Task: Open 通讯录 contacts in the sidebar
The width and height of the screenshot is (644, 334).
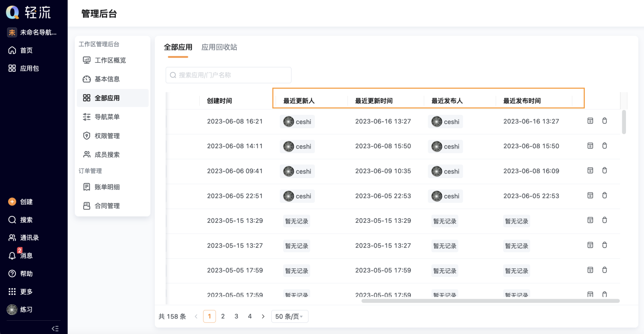Action: pos(23,238)
